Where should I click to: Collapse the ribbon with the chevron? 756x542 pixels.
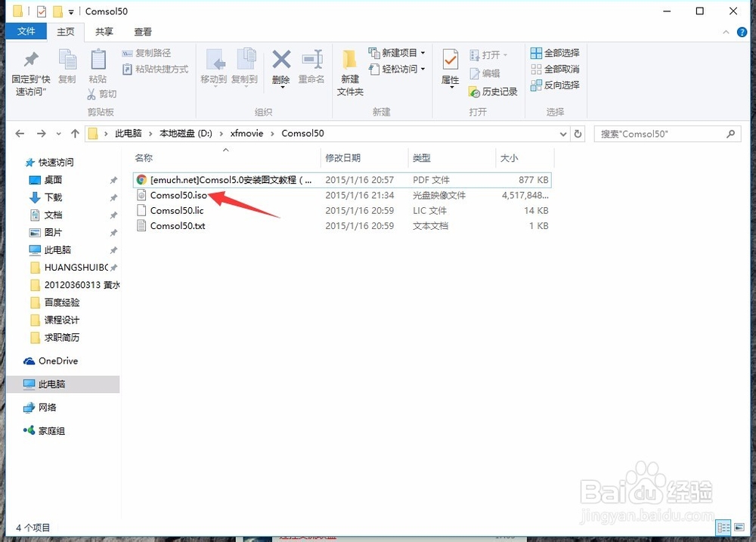coord(726,33)
